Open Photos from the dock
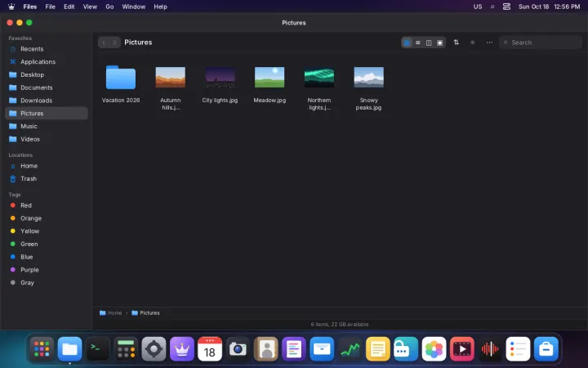 (x=434, y=349)
